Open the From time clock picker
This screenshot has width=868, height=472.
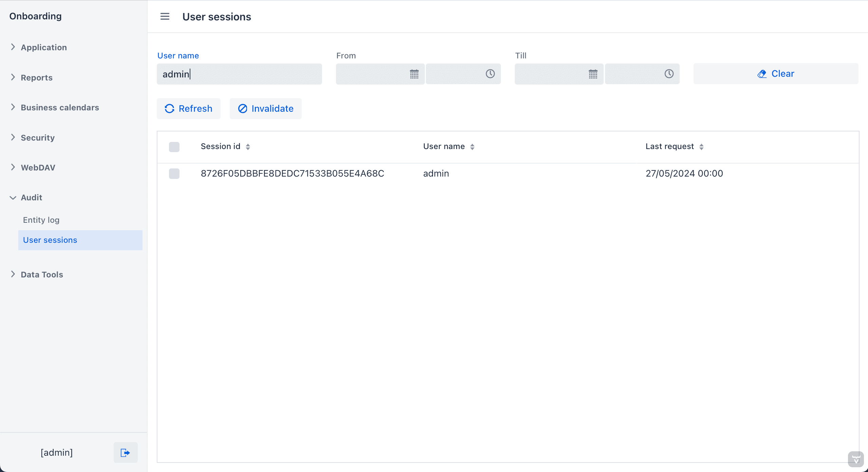click(x=490, y=74)
